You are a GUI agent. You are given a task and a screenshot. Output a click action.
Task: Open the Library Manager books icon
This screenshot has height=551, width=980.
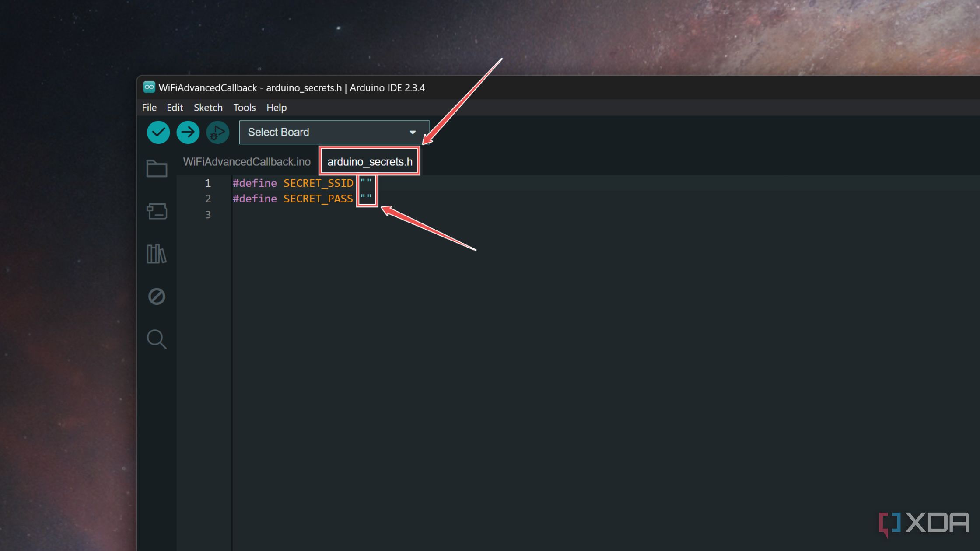[157, 254]
